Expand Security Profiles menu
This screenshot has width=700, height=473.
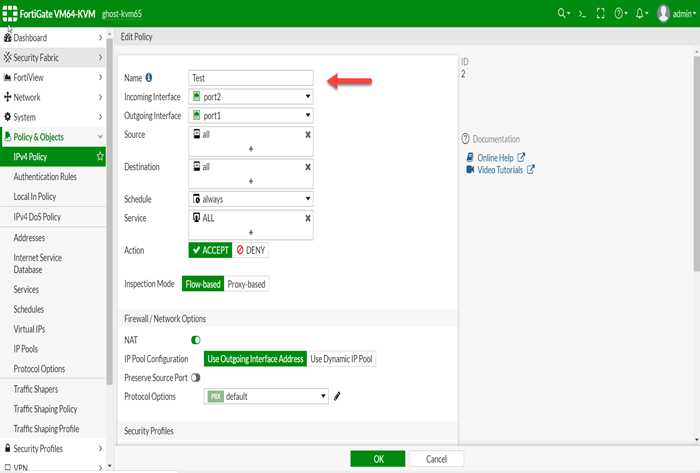tap(53, 448)
